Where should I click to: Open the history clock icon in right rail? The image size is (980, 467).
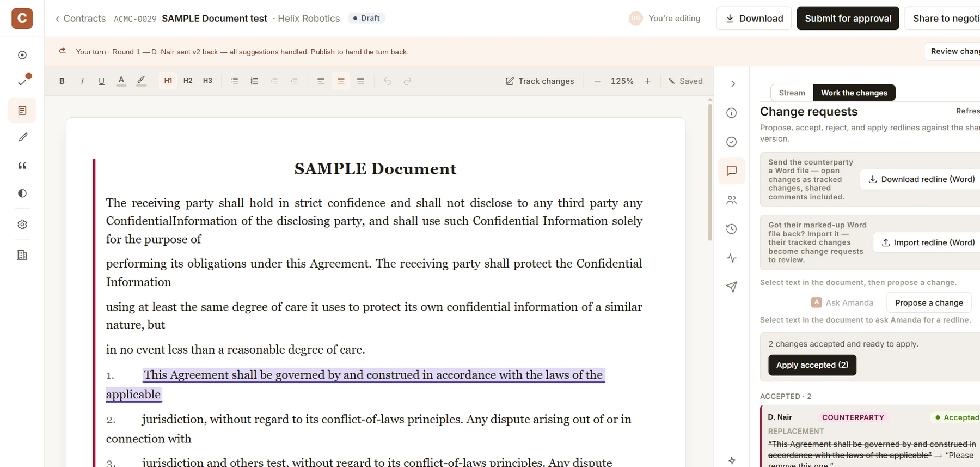(x=732, y=229)
